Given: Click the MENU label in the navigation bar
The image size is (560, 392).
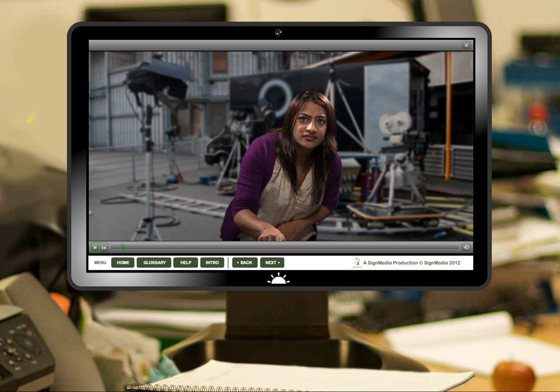Looking at the screenshot, I should coord(100,263).
